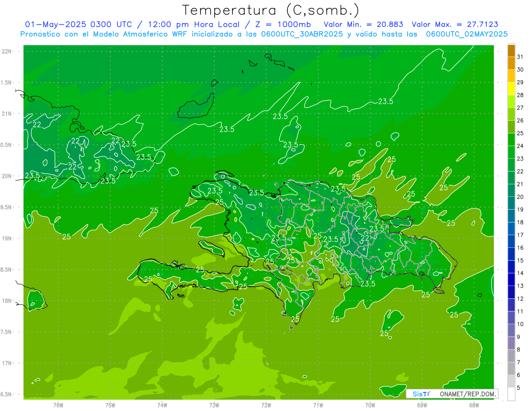The height and width of the screenshot is (411, 532).
Task: Click the '72W' longitude axis label
Action: pyautogui.click(x=266, y=405)
